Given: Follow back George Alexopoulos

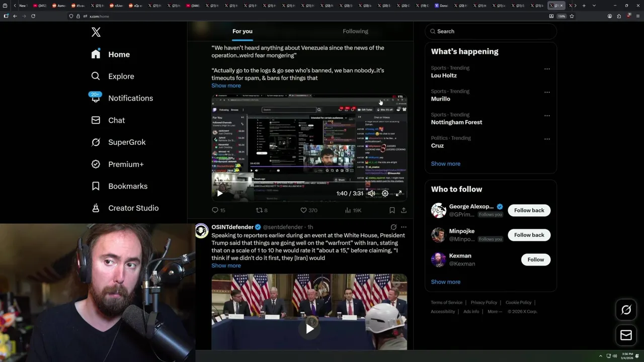Looking at the screenshot, I should [x=529, y=210].
